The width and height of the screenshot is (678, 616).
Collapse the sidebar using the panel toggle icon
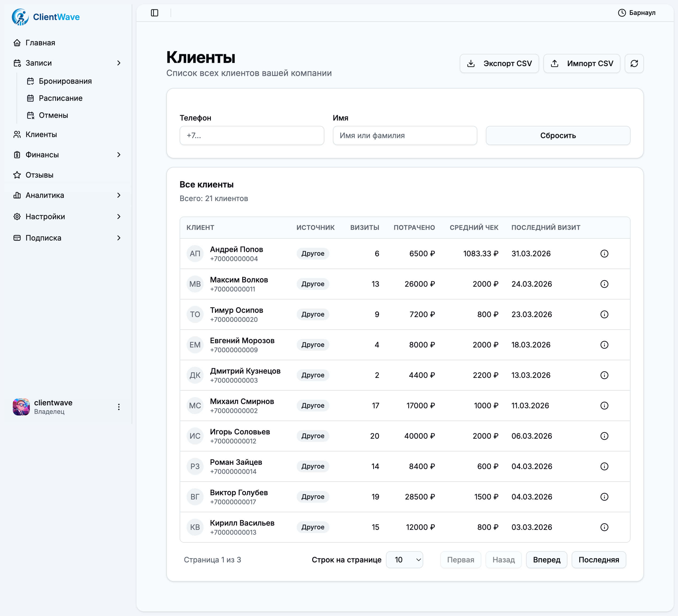(x=155, y=13)
